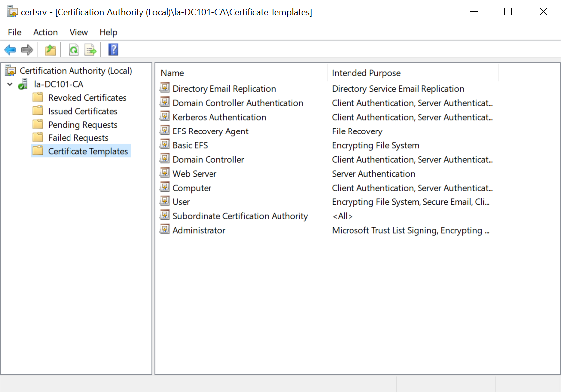Click the Export List toolbar icon
This screenshot has width=561, height=392.
point(90,50)
